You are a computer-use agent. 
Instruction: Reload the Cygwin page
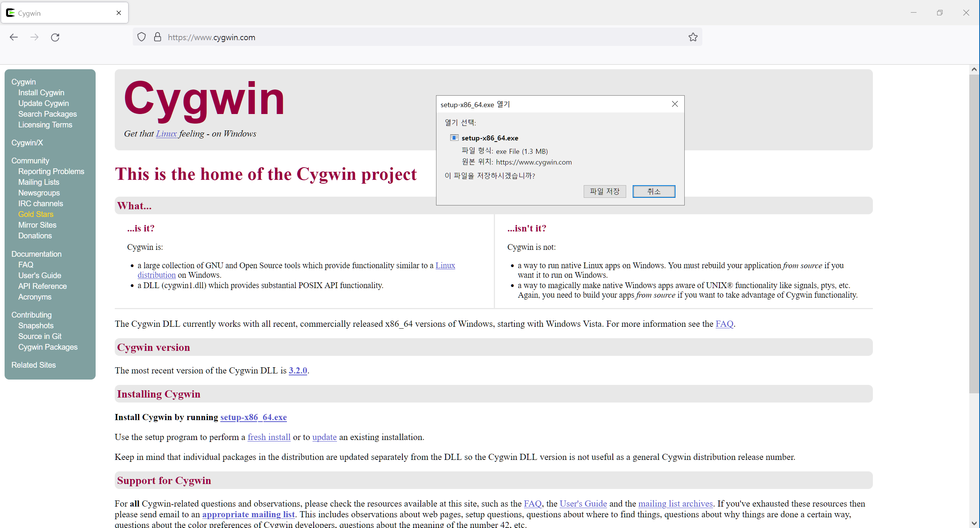click(55, 37)
